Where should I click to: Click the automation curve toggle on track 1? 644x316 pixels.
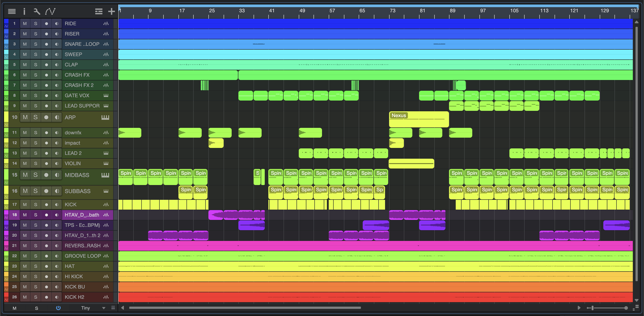pos(6,26)
